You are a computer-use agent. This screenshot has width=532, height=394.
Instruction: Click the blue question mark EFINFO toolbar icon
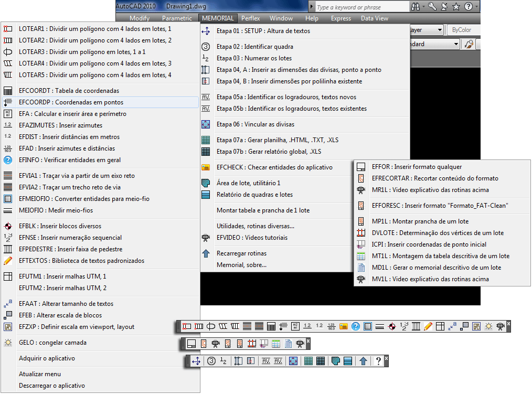point(356,326)
